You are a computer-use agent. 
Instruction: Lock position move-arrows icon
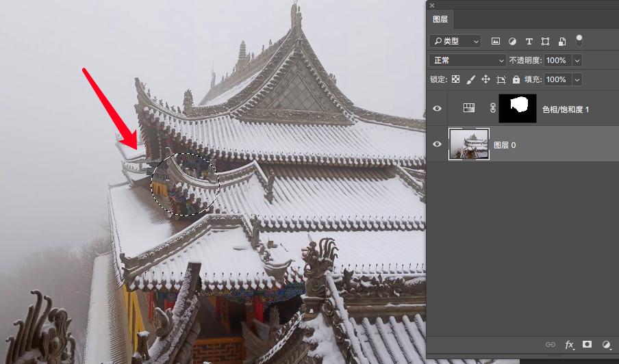point(485,79)
